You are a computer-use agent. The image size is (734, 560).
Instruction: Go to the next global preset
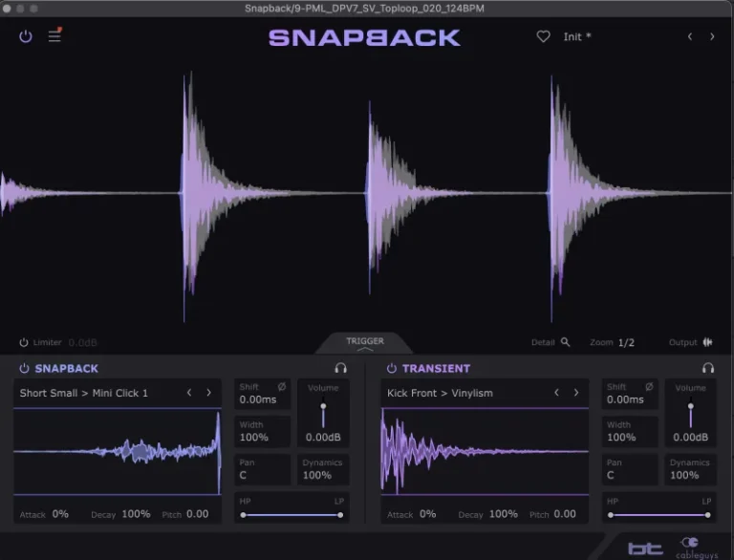point(712,36)
